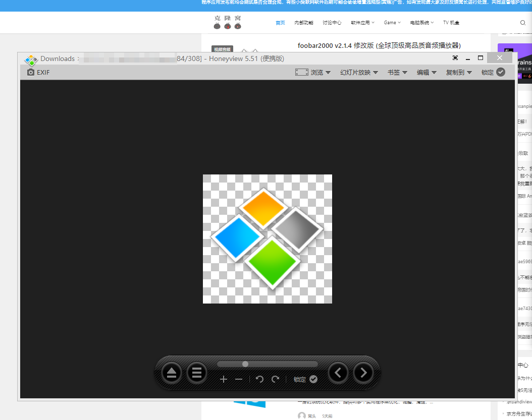Open 内部功能 in website navigation
The width and height of the screenshot is (532, 420).
[304, 23]
